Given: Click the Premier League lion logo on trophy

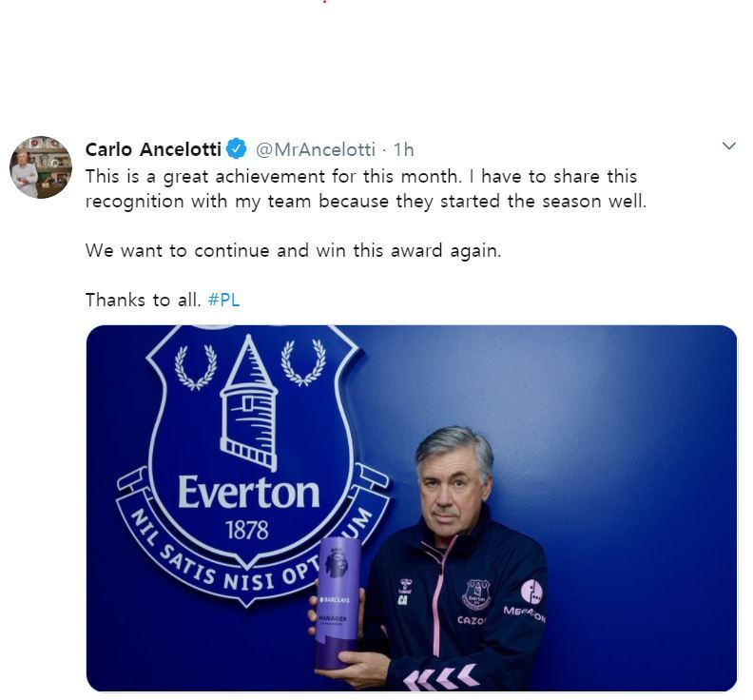Looking at the screenshot, I should pos(337,563).
